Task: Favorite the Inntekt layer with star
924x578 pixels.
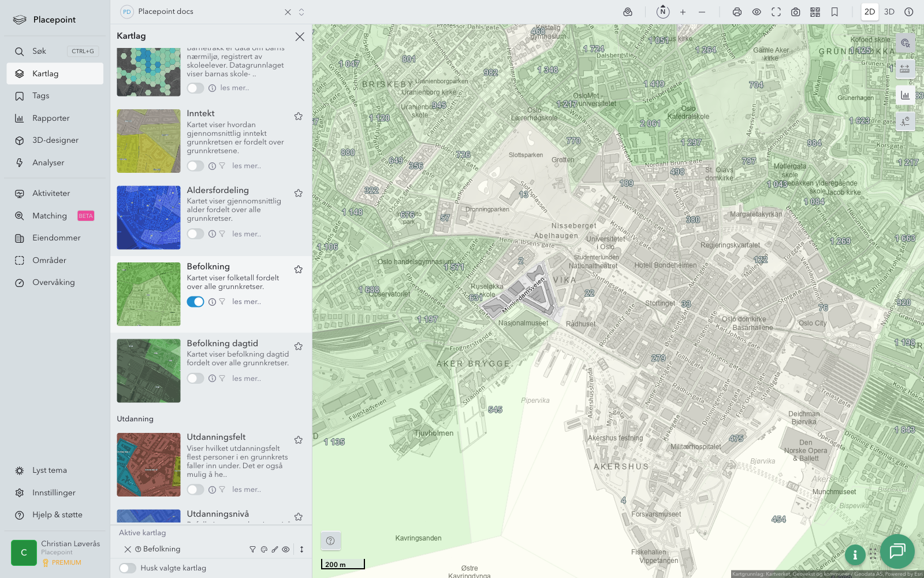Action: [299, 116]
